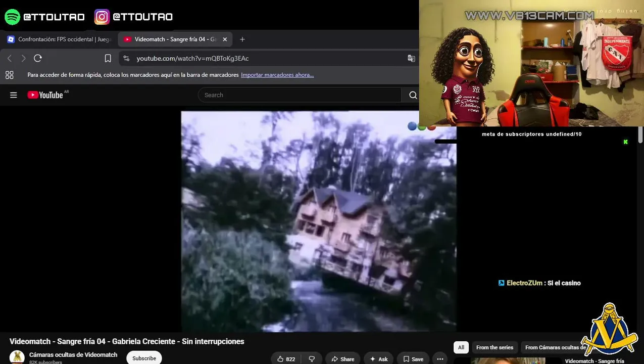Click the page vertical scrollbar

640,134
